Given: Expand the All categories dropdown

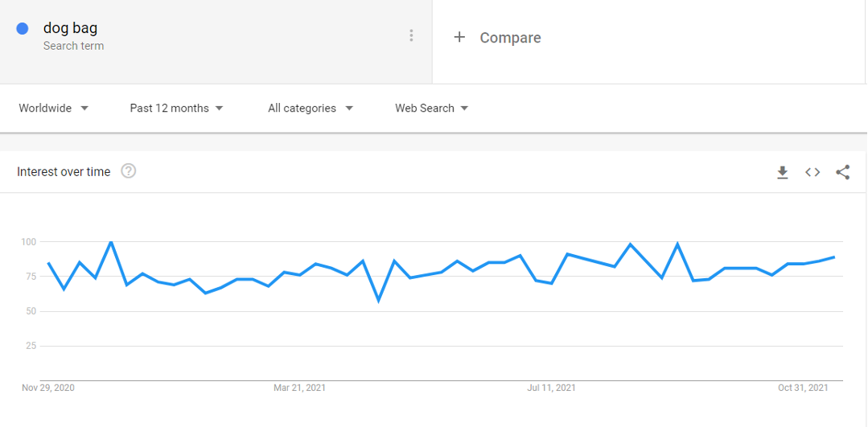Looking at the screenshot, I should pos(311,109).
